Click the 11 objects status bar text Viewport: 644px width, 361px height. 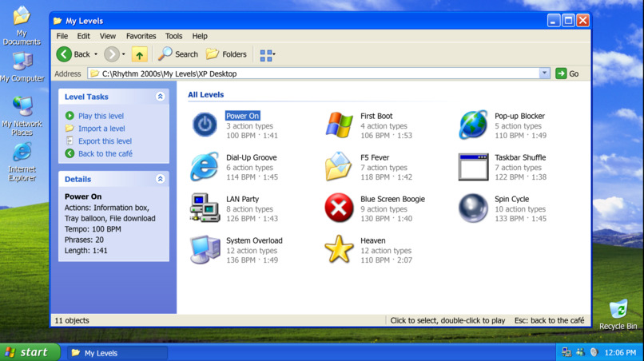72,320
